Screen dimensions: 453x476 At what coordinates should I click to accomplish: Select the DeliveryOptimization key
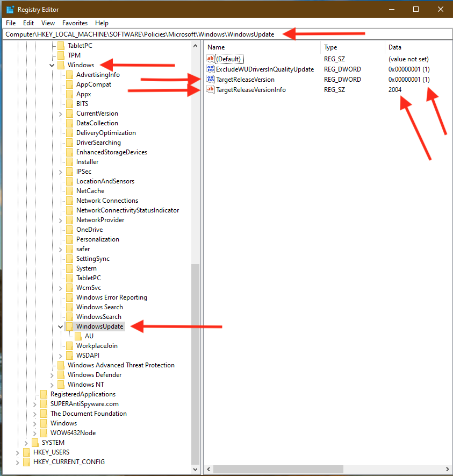tap(106, 133)
